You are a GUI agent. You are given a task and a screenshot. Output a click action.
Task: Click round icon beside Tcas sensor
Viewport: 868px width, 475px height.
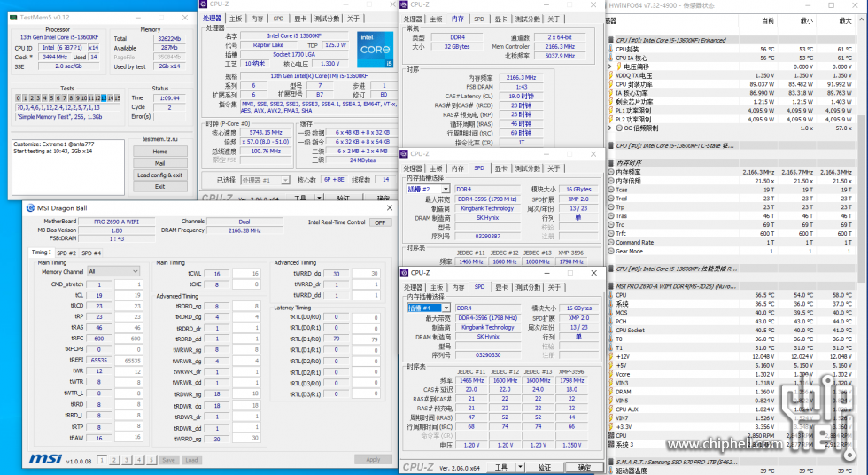610,190
